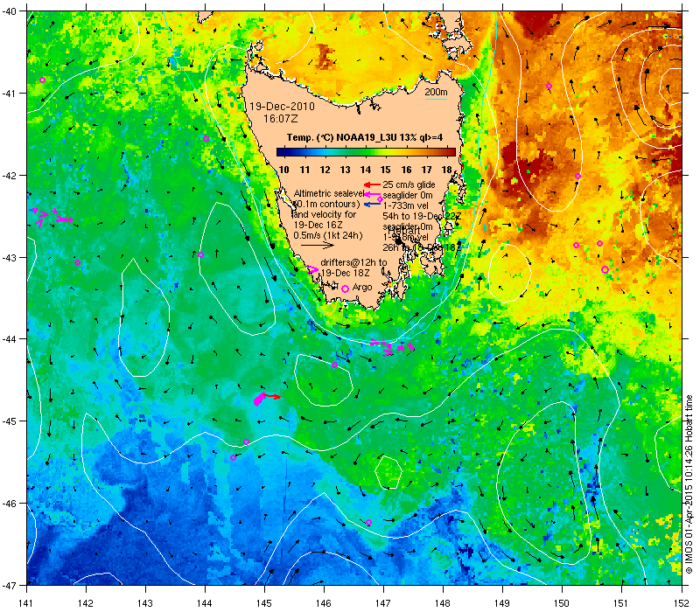This screenshot has height=612, width=700.
Task: Click the colorbar tick label 10
Action: pos(283,170)
